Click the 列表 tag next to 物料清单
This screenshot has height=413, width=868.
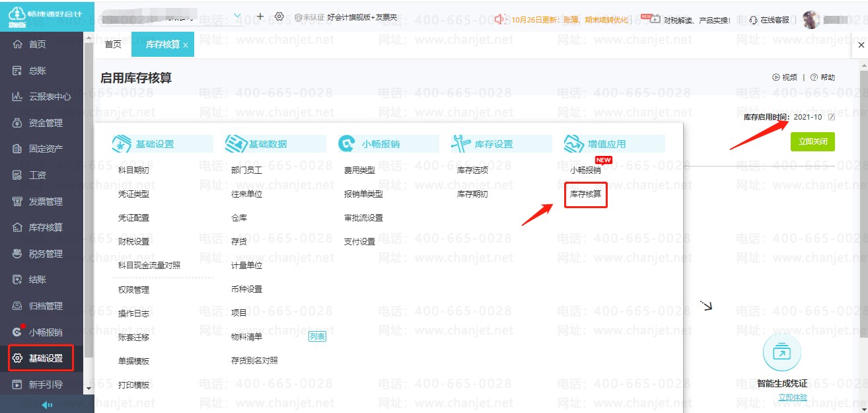317,337
